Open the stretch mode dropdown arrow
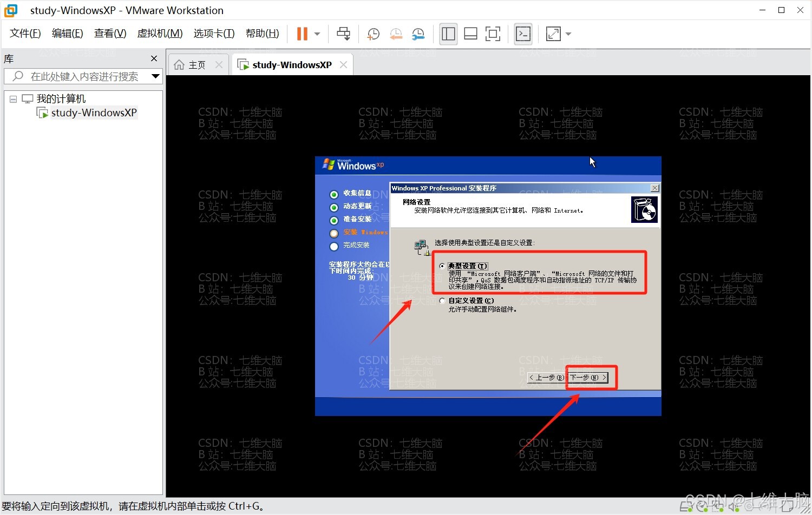The height and width of the screenshot is (515, 812). [x=568, y=34]
